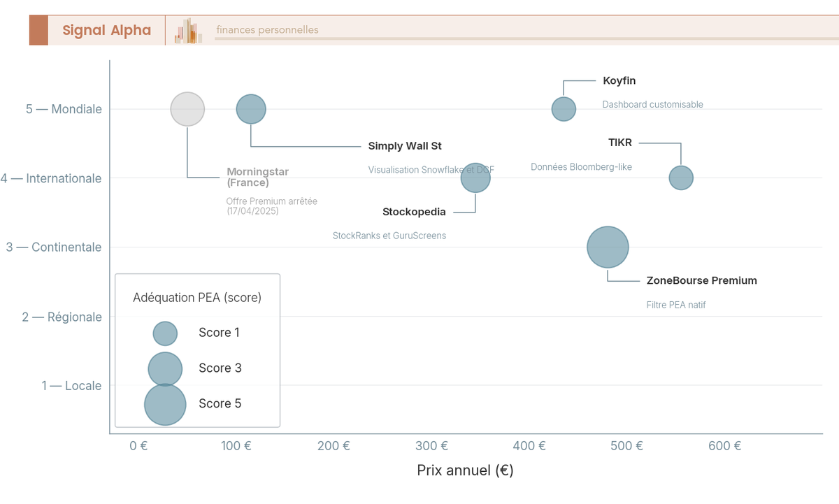Select the large ZoneBourse Premium bubble
The height and width of the screenshot is (504, 839).
coord(608,247)
